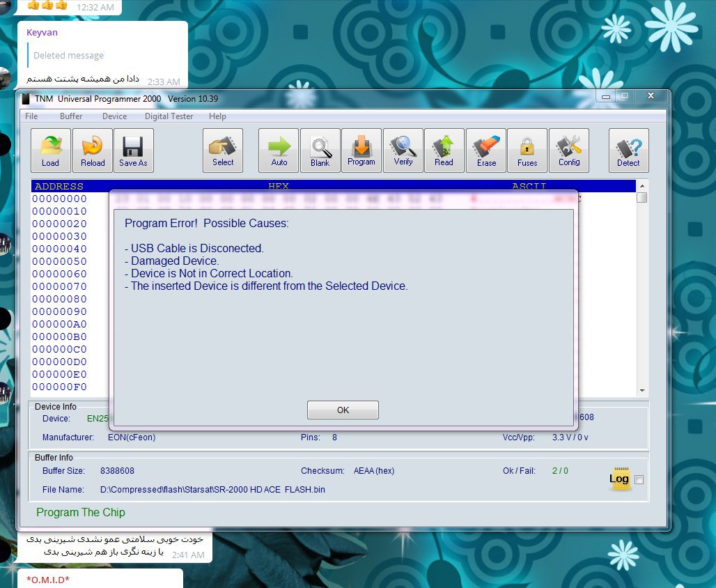Viewport: 716px width, 588px height.
Task: Click the ADDRESS column header
Action: 59,187
